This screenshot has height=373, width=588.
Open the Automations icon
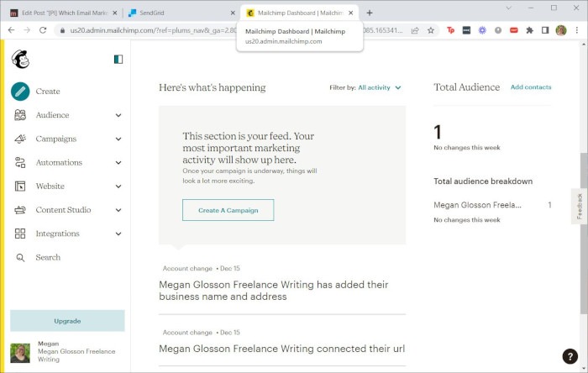(x=20, y=162)
